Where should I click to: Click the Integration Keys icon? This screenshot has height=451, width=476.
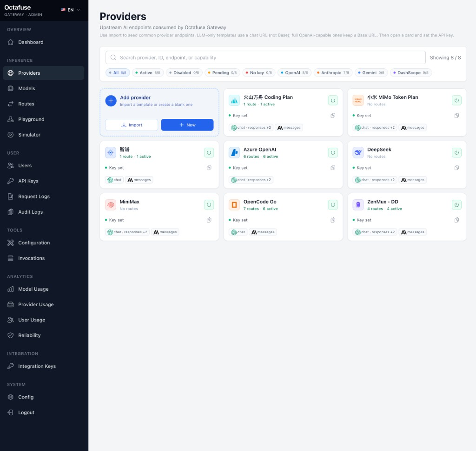11,366
